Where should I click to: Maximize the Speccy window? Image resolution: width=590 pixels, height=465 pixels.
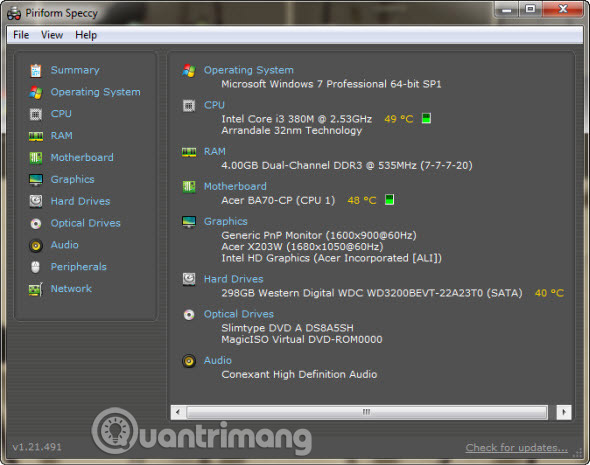[531, 9]
